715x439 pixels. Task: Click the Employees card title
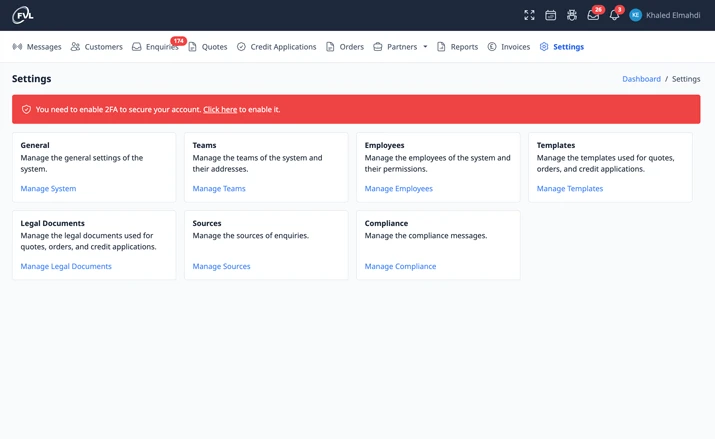point(384,145)
